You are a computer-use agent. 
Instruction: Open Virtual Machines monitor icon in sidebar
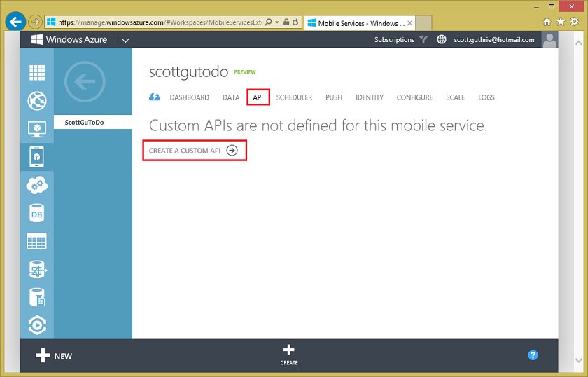coord(37,129)
